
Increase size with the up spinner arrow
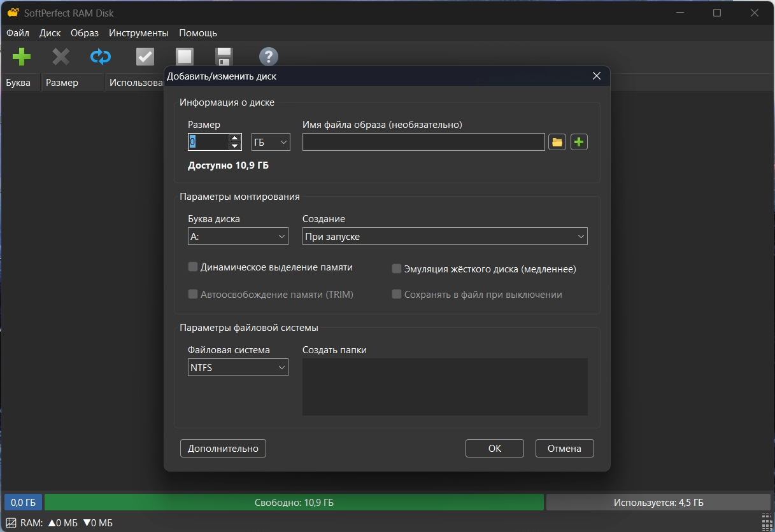[234, 137]
